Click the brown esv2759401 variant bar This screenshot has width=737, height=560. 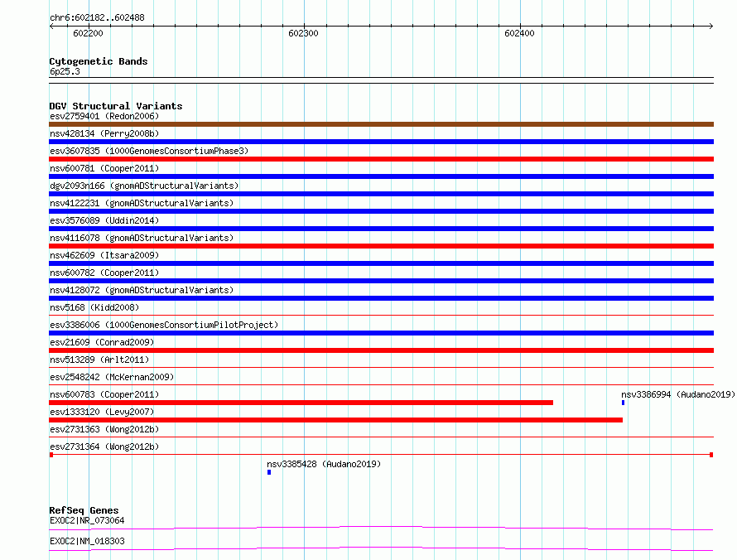pyautogui.click(x=381, y=124)
